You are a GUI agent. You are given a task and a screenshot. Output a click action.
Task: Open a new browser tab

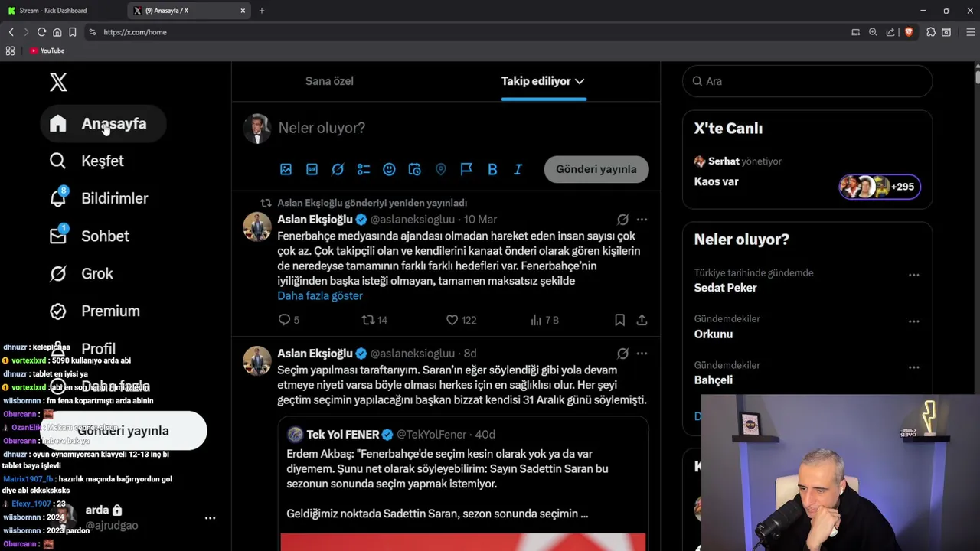tap(262, 11)
